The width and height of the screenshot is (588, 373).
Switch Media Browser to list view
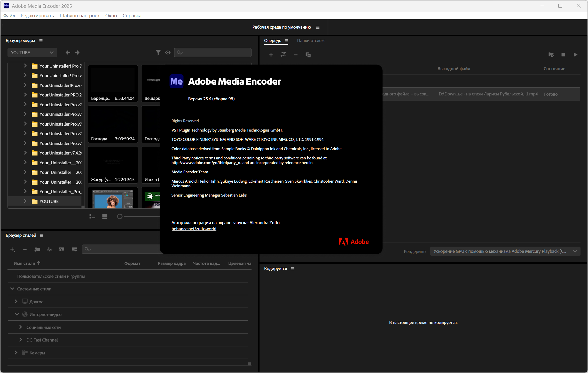(x=92, y=216)
